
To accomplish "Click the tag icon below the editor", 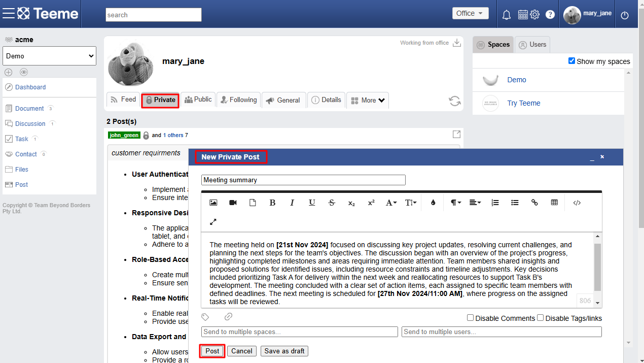I will pos(205,317).
